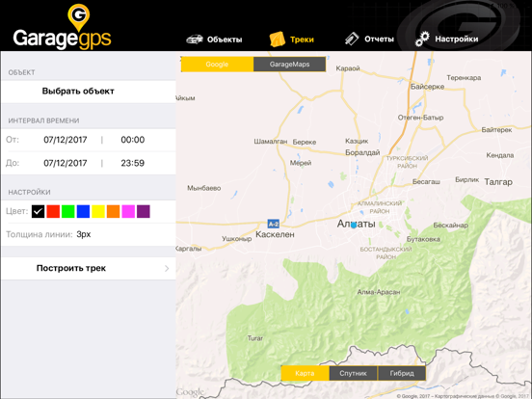Click the Шамалган label on the map

[271, 142]
